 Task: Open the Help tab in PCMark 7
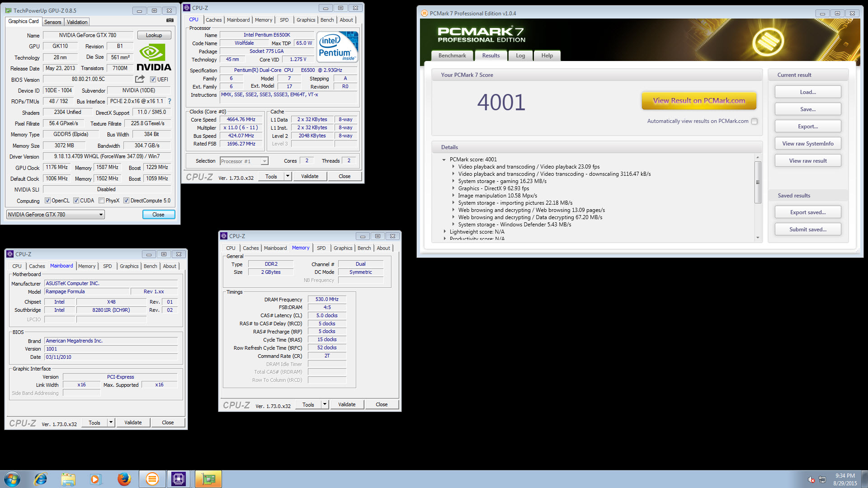click(547, 56)
